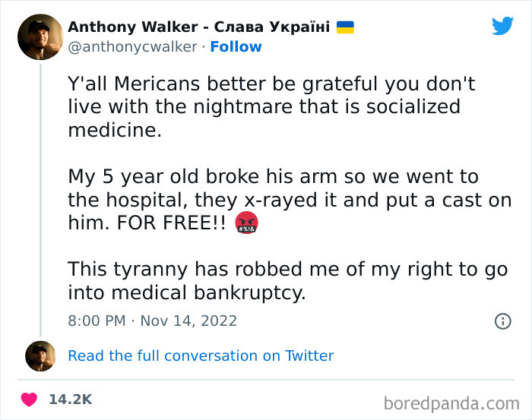This screenshot has width=532, height=420.
Task: Click the 8:00 PM Nov 14, 2022 timestamp
Action: coord(152,321)
